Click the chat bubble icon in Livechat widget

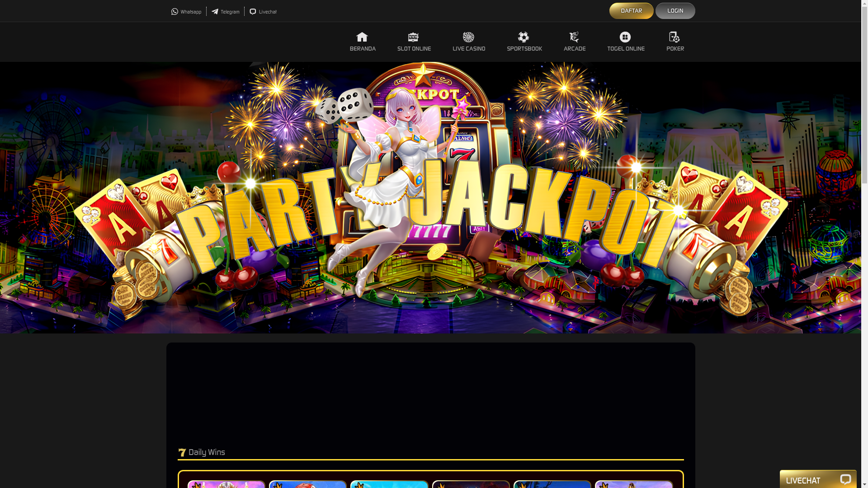845,479
